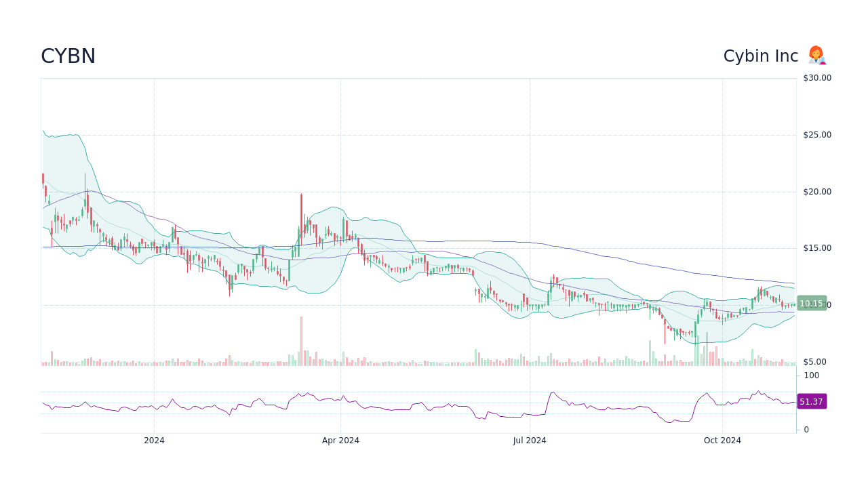Viewport: 868px width, 488px height.
Task: Click the 2024 date axis label
Action: [154, 441]
